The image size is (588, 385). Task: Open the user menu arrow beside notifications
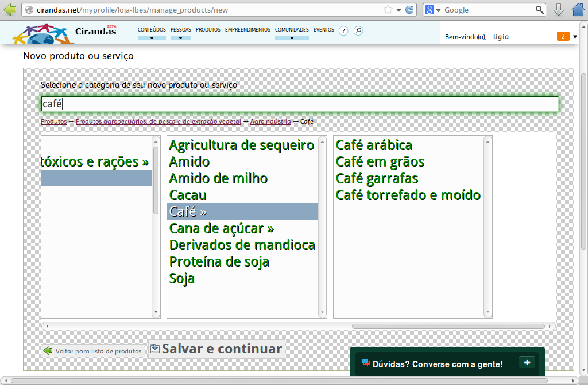[575, 37]
